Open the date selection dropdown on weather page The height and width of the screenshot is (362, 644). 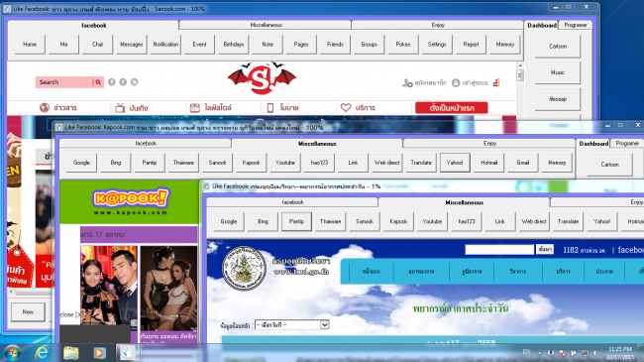292,324
